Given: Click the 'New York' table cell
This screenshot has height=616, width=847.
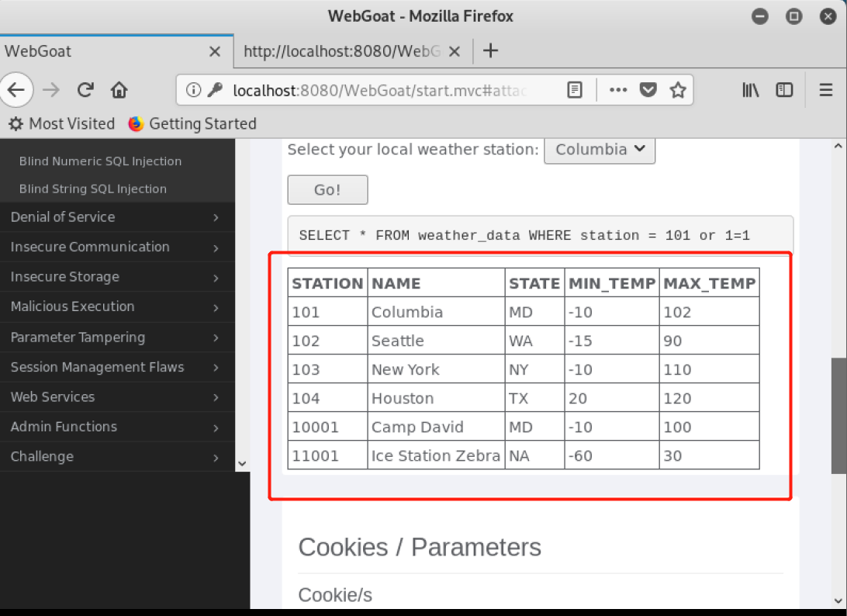Looking at the screenshot, I should tap(436, 369).
